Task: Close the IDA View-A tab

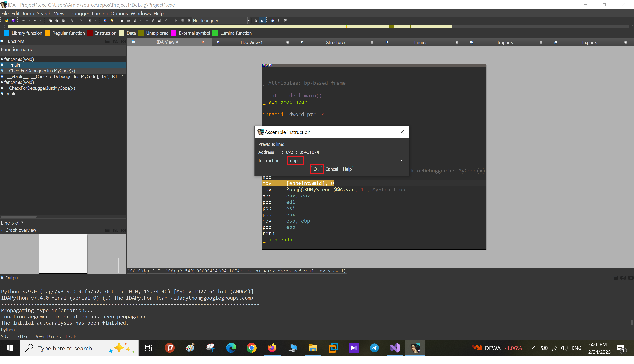Action: 203,42
